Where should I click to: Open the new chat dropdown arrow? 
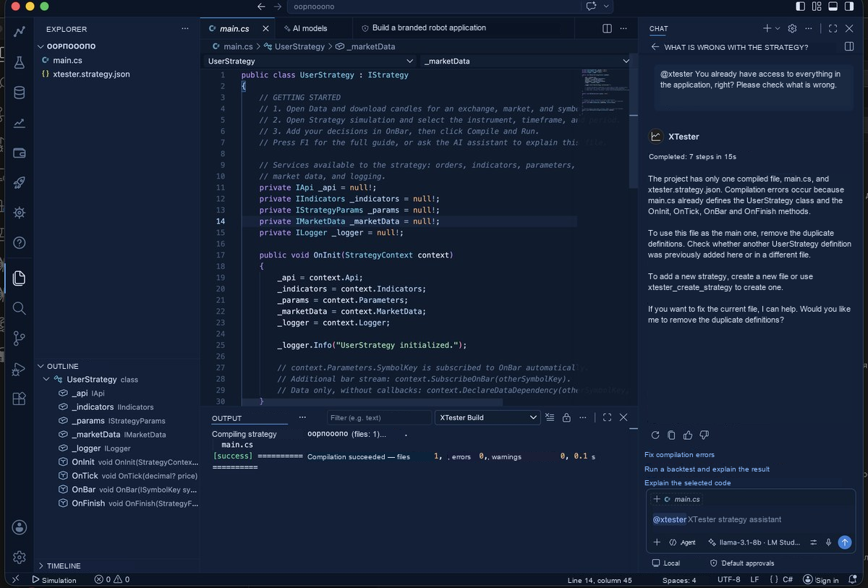tap(778, 28)
